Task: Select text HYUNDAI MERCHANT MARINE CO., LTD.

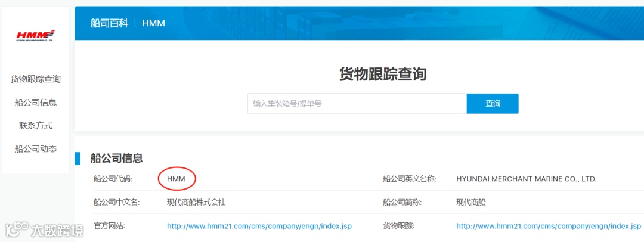Action: (x=526, y=179)
